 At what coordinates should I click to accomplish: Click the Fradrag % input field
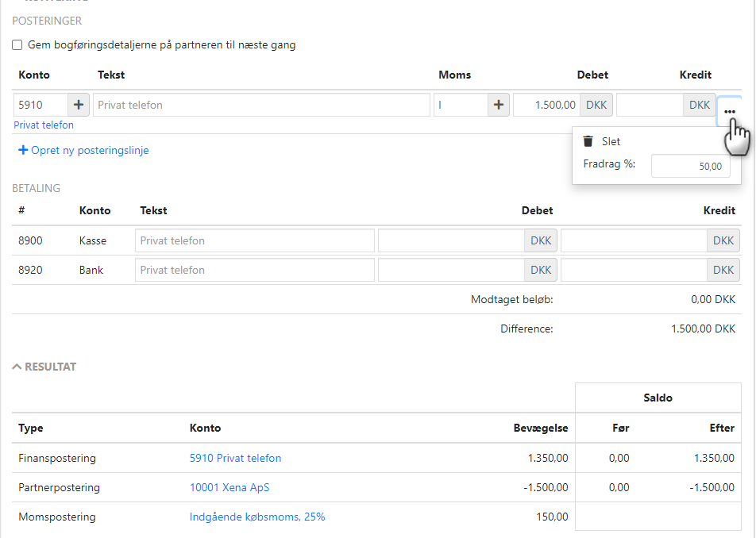pos(690,166)
